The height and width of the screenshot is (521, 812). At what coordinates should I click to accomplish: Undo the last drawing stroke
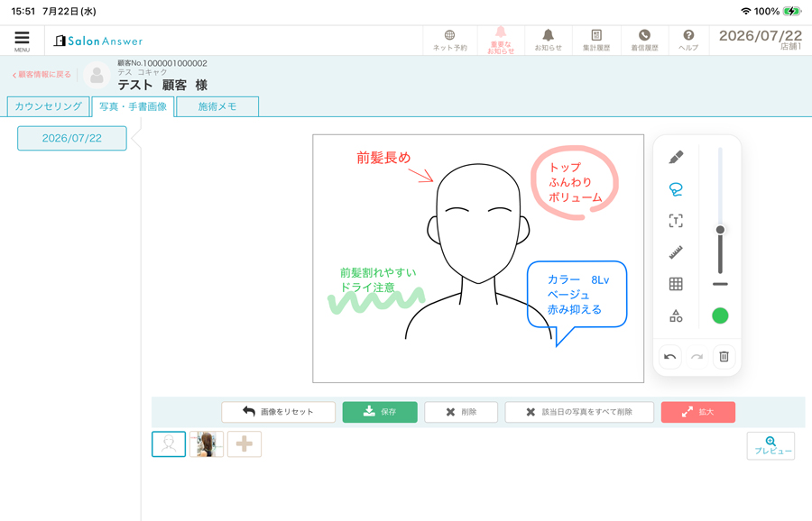(670, 356)
